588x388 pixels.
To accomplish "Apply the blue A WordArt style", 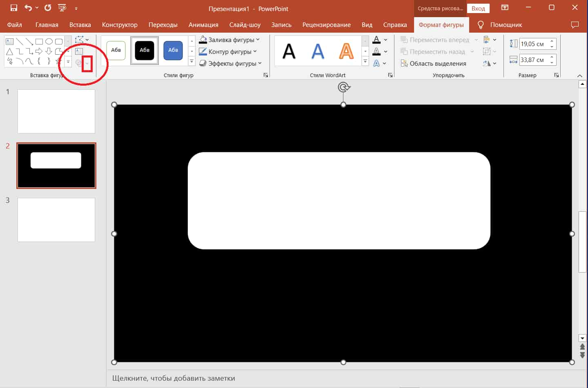I will click(318, 51).
